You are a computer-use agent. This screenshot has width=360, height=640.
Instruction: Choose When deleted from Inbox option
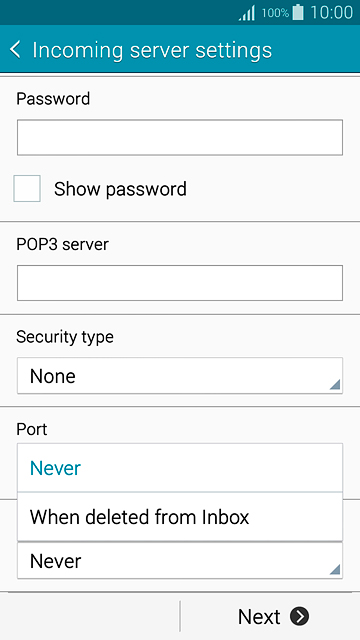coord(180,517)
